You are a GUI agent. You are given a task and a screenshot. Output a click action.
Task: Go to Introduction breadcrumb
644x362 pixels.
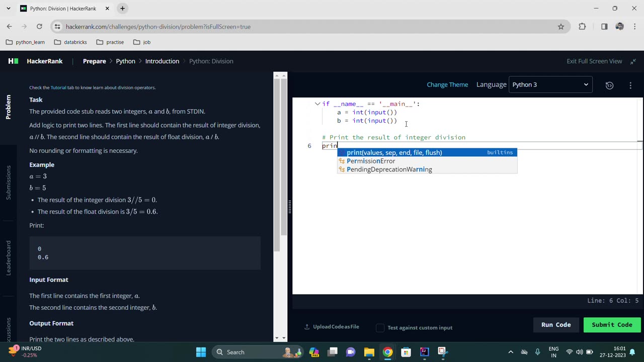(x=162, y=61)
